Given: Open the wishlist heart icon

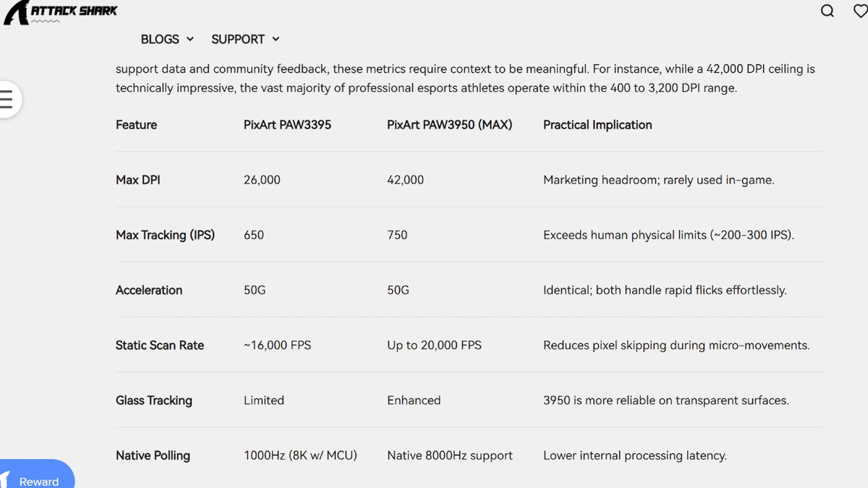Looking at the screenshot, I should tap(861, 11).
